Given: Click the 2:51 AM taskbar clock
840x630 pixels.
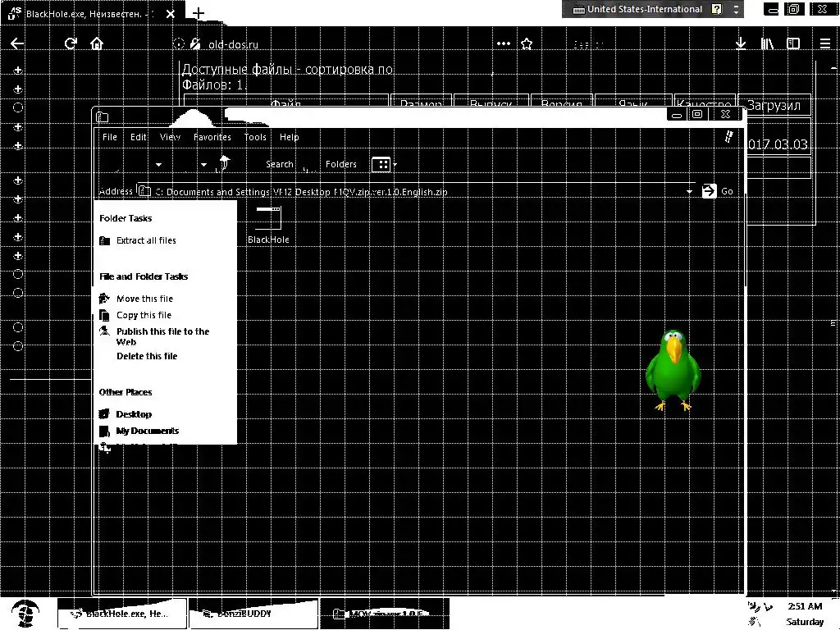Looking at the screenshot, I should coord(805,606).
